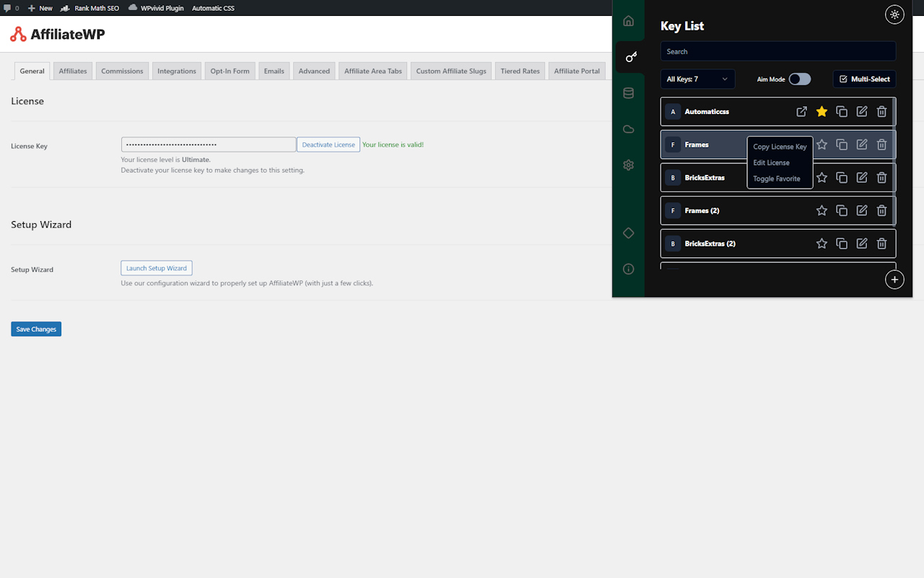The height and width of the screenshot is (578, 924).
Task: Favorite the BricksExtras (2) key star
Action: tap(821, 243)
